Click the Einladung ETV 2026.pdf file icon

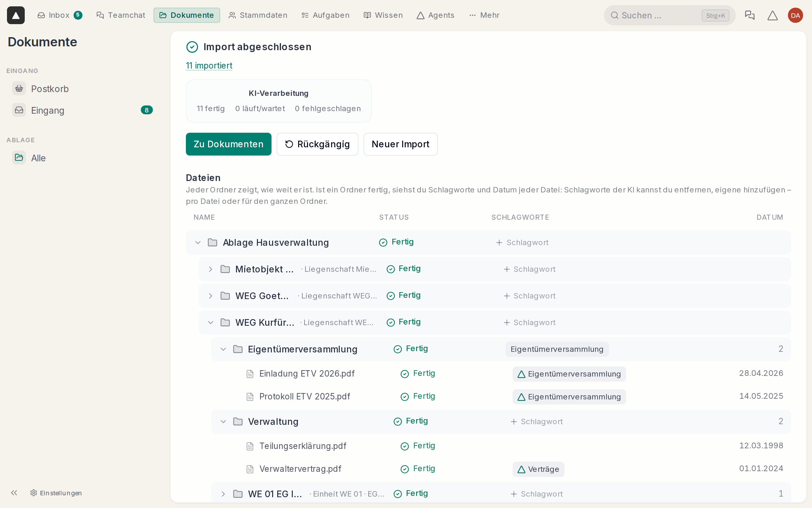pos(250,374)
